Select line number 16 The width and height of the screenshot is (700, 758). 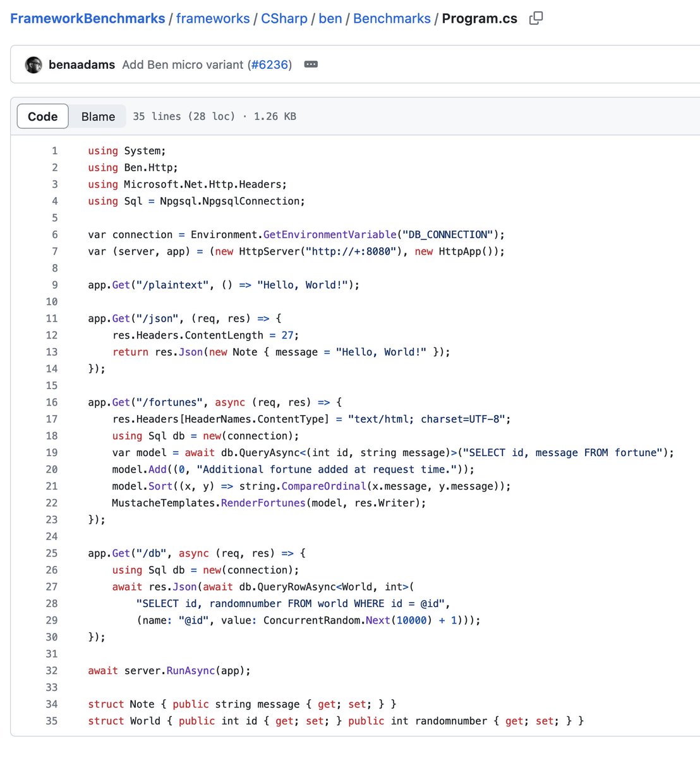pos(52,402)
